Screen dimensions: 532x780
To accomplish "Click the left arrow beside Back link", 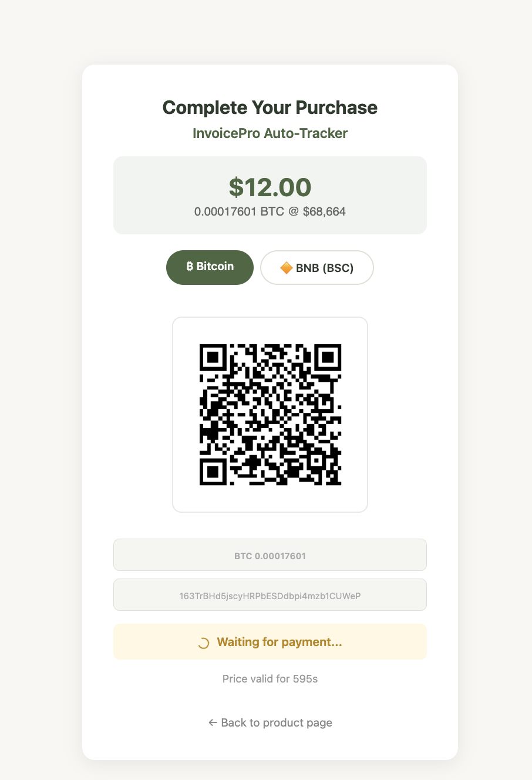I will pos(213,722).
